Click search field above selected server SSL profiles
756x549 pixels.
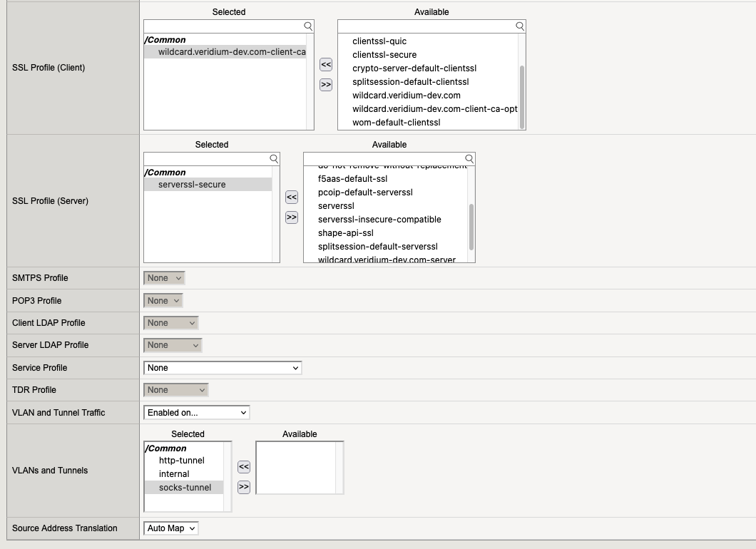pyautogui.click(x=205, y=158)
